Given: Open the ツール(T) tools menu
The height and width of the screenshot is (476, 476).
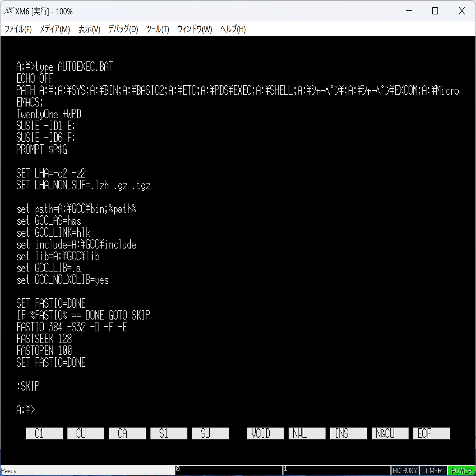Looking at the screenshot, I should click(157, 29).
